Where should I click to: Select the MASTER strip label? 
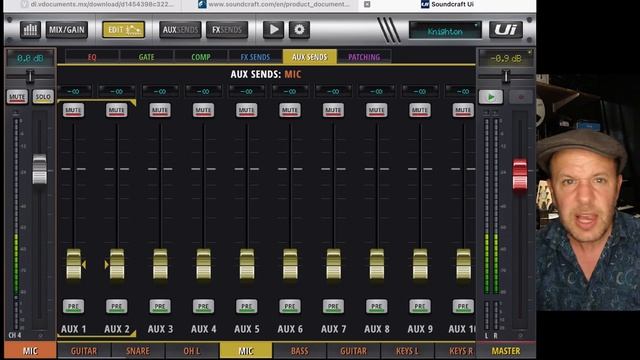pyautogui.click(x=506, y=351)
